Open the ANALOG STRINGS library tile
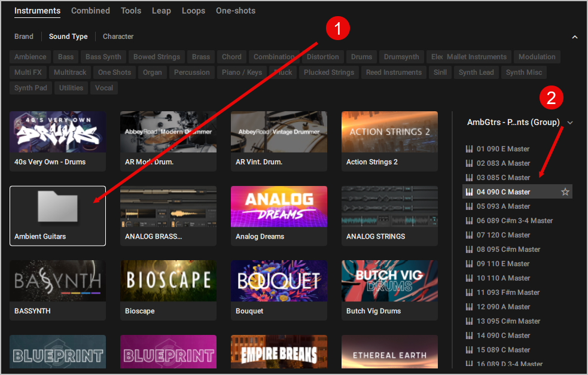This screenshot has height=375, width=588. tap(389, 216)
